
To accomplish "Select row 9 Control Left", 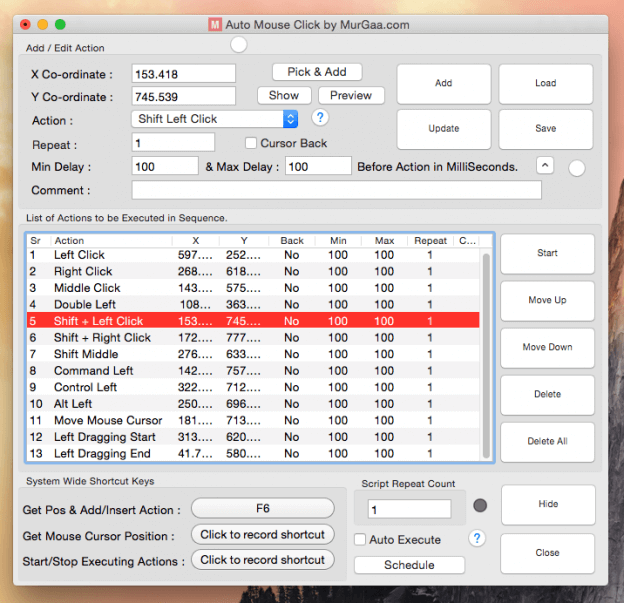I will tap(253, 387).
